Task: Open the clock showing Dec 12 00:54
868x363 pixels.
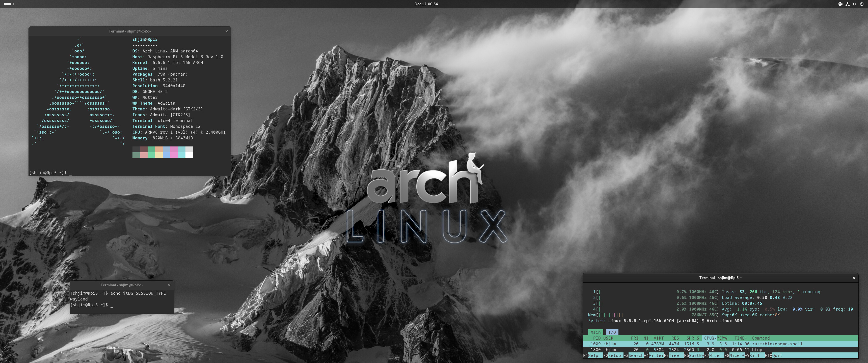Action: coord(426,4)
